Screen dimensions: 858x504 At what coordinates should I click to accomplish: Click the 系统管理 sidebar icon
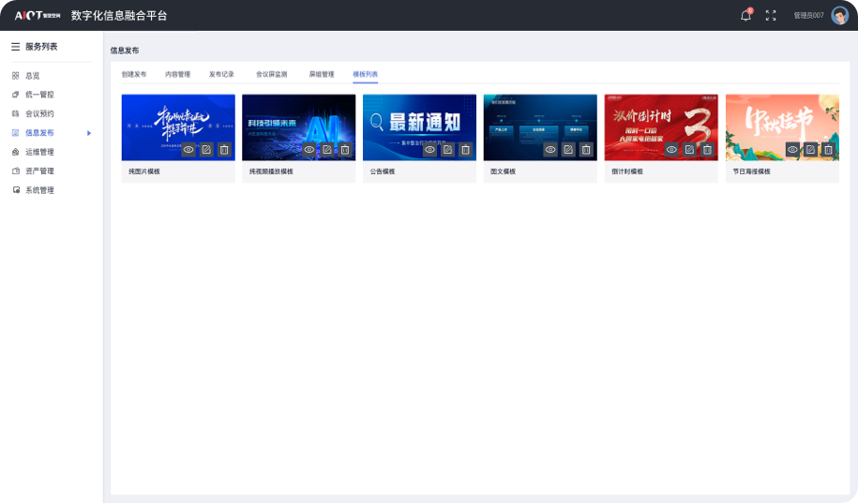click(15, 190)
